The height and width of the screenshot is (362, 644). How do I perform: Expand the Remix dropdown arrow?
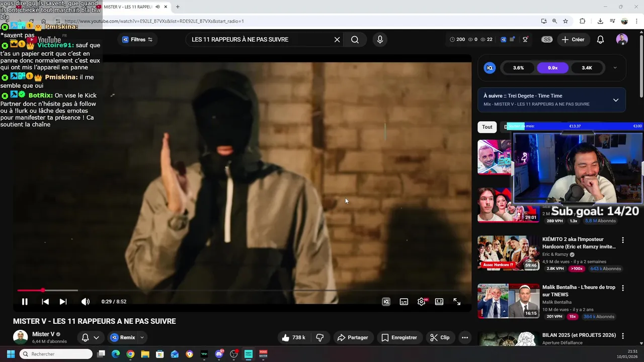click(142, 337)
